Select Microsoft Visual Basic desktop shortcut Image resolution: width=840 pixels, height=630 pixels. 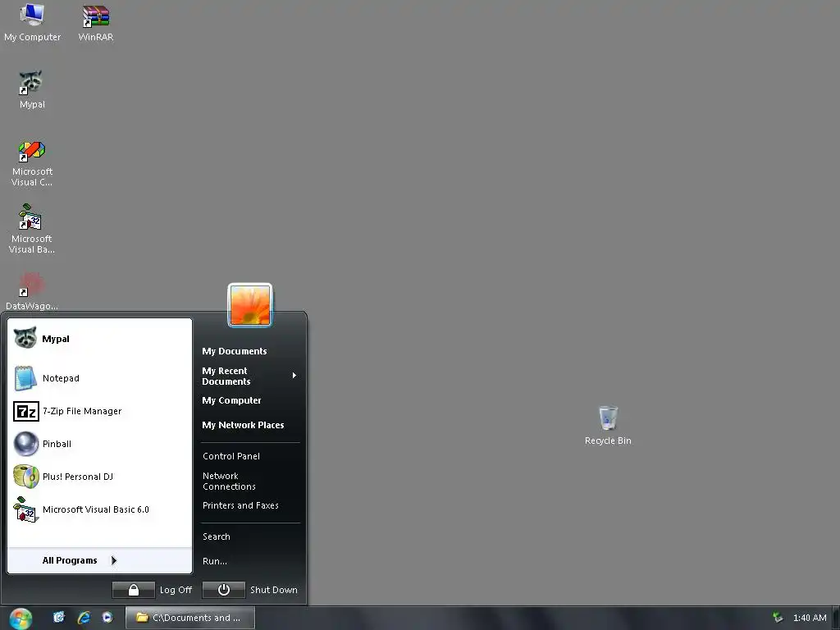[x=32, y=229]
